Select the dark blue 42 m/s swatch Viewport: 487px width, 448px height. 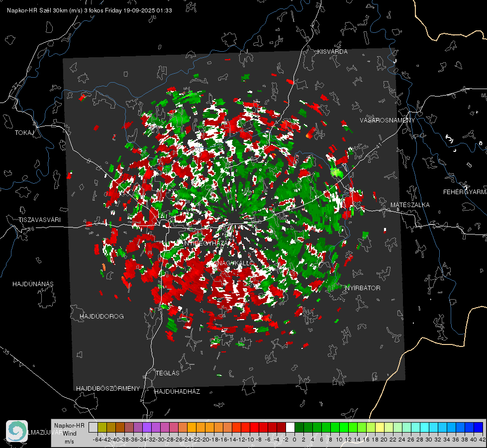pos(478,428)
